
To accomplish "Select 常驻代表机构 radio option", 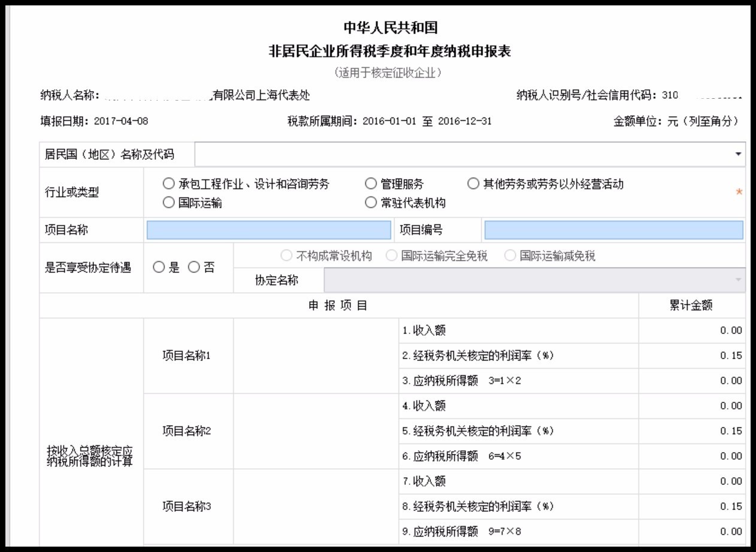I will (x=371, y=203).
